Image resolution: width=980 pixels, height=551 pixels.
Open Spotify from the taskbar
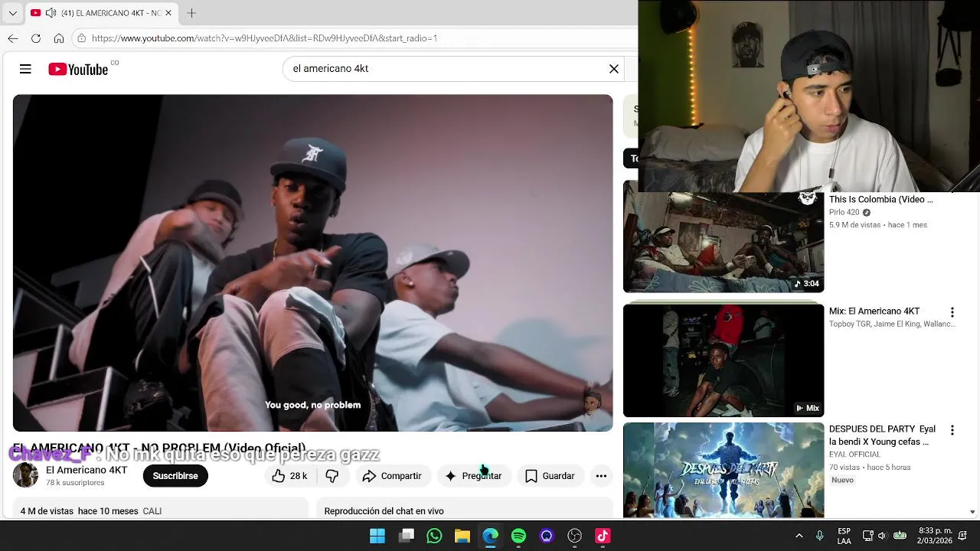click(518, 536)
